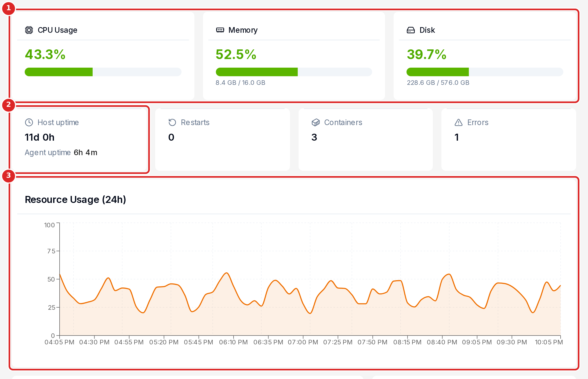Click the Restarts count 0
The image size is (588, 379).
coord(171,137)
